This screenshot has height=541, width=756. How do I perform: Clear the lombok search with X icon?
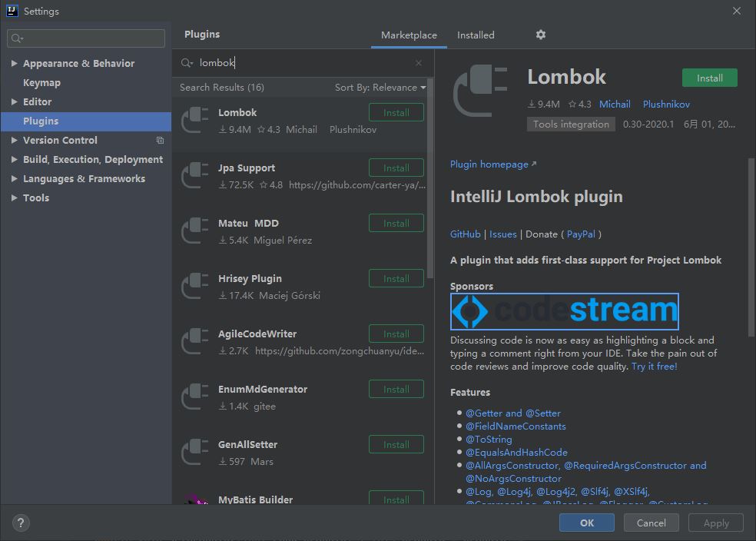click(418, 63)
